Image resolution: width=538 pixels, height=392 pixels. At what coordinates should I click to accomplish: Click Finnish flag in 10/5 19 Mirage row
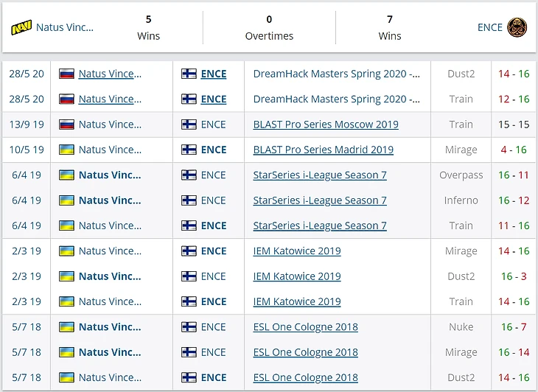(x=189, y=150)
